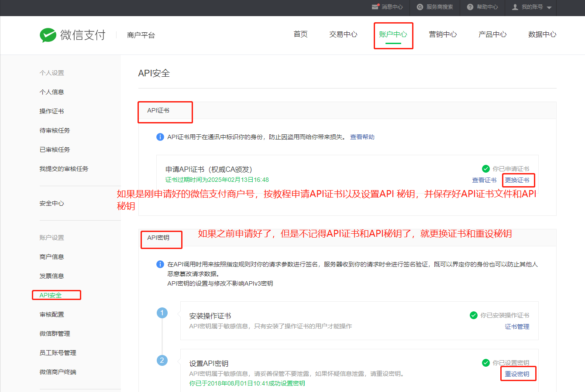The width and height of the screenshot is (585, 392).
Task: Click the step 1 circle marker
Action: 162,313
